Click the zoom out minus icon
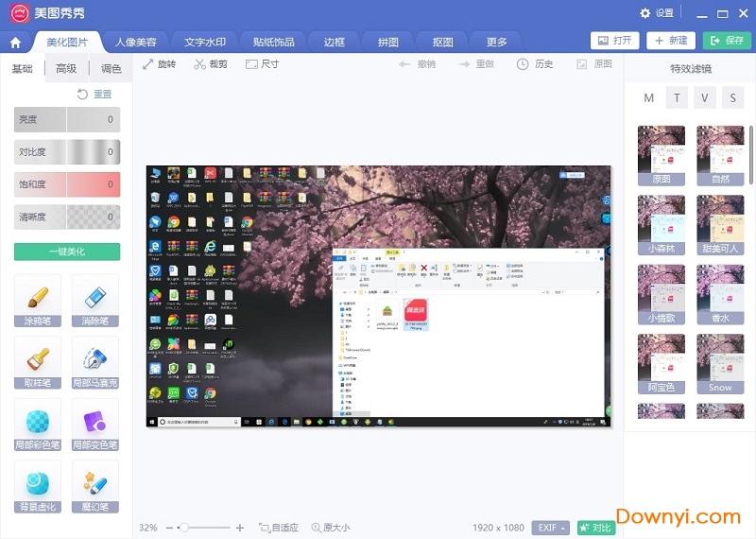 pos(169,528)
